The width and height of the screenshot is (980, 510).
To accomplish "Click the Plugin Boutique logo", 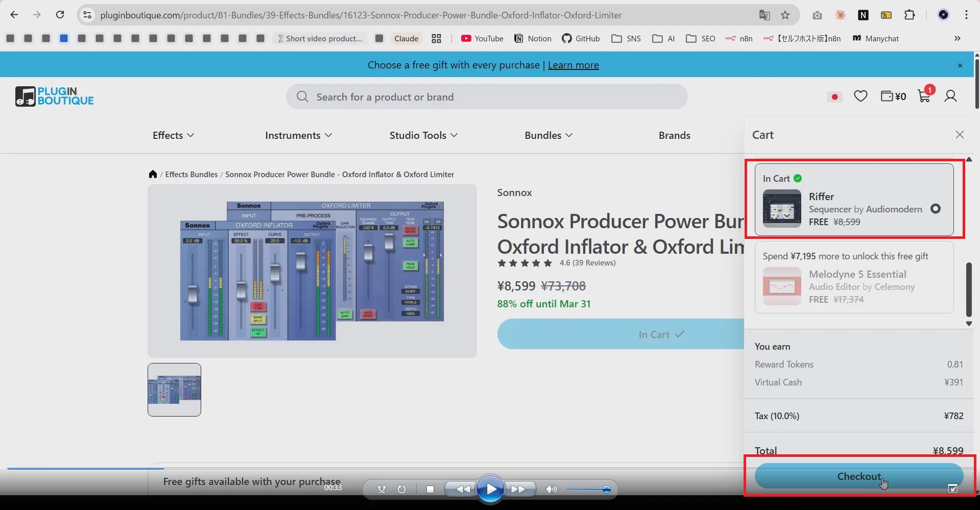I will click(54, 96).
